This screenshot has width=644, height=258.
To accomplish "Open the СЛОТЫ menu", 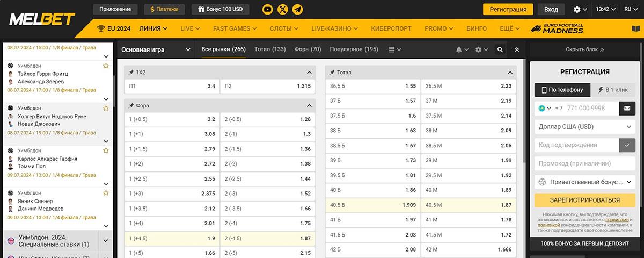I will click(x=285, y=28).
